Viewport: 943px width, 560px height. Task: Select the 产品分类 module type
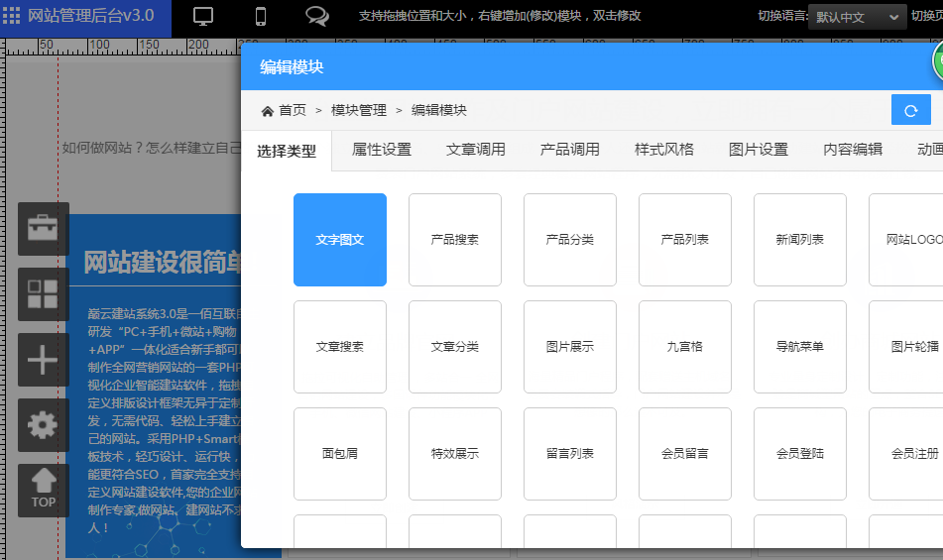point(569,240)
